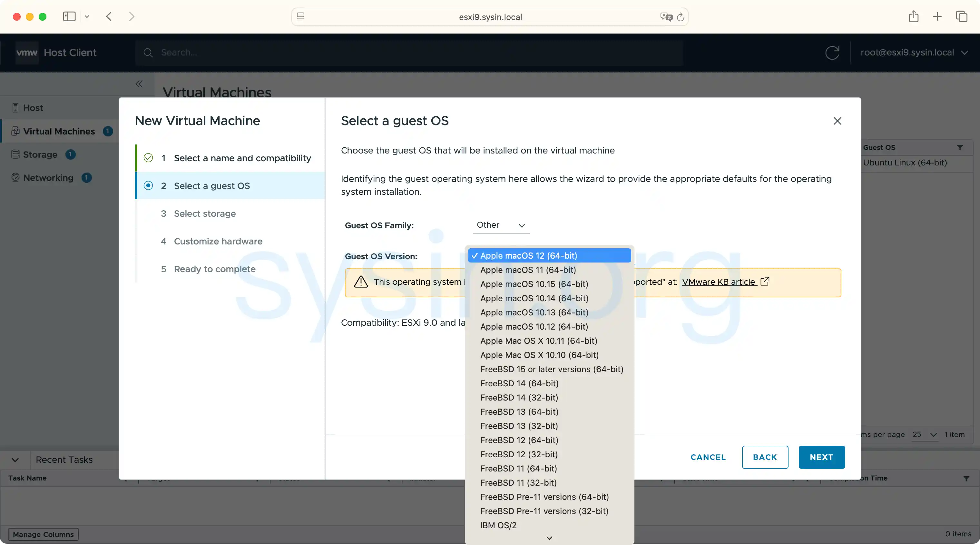
Task: Open Host in the navigator
Action: point(33,108)
